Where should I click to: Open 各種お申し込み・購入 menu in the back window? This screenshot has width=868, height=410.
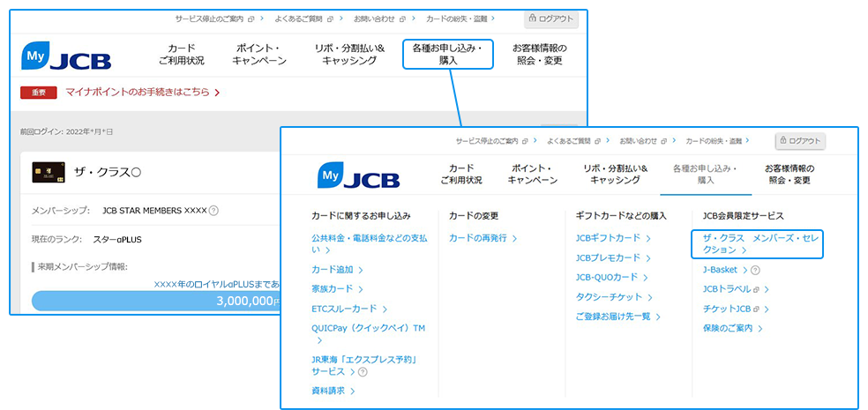click(448, 54)
